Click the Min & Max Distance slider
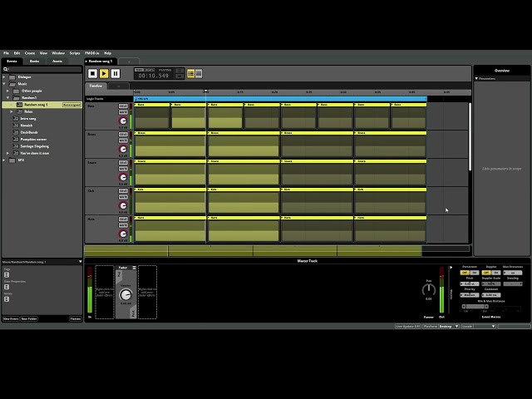This screenshot has width=532, height=399. (x=475, y=307)
